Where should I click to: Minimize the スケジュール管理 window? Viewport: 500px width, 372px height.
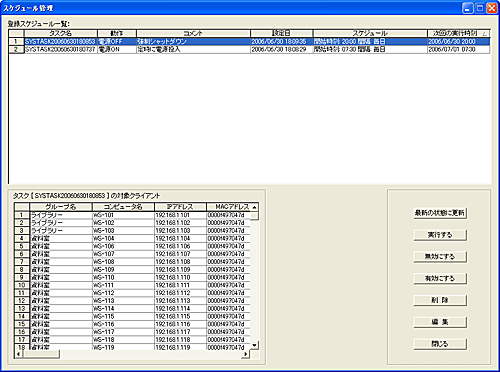tap(468, 8)
